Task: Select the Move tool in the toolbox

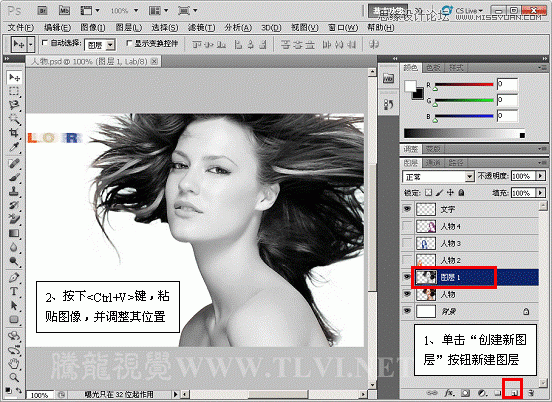Action: 14,77
